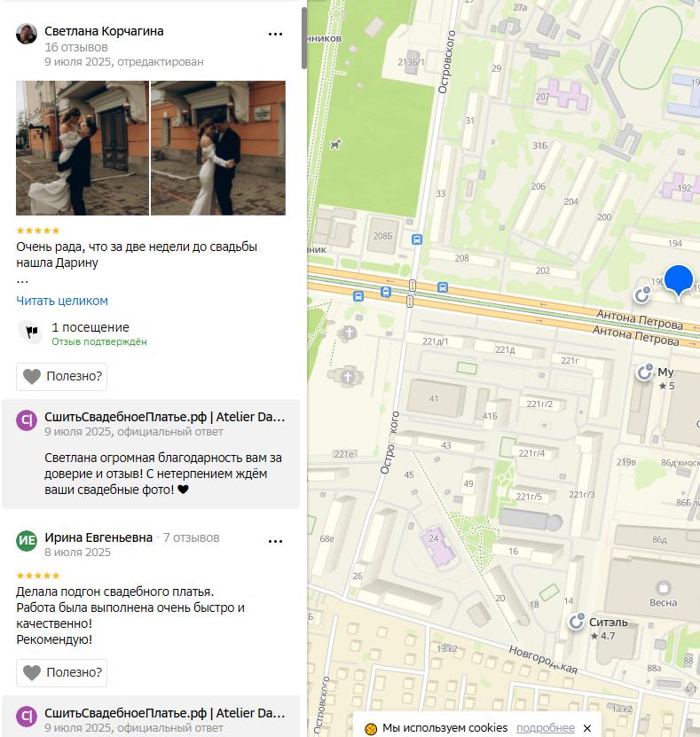
Task: Click the green "ИЕ" reviewer avatar
Action: [x=27, y=540]
